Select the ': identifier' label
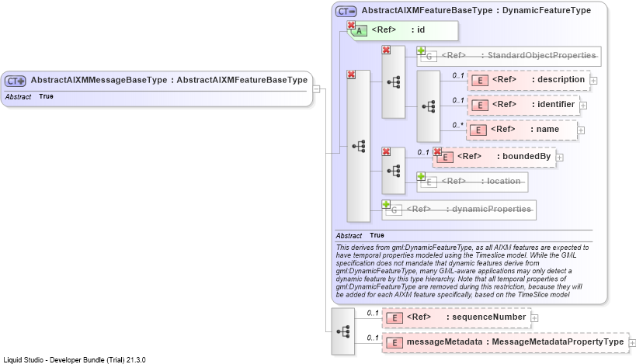This screenshot has width=636, height=364. pyautogui.click(x=553, y=105)
